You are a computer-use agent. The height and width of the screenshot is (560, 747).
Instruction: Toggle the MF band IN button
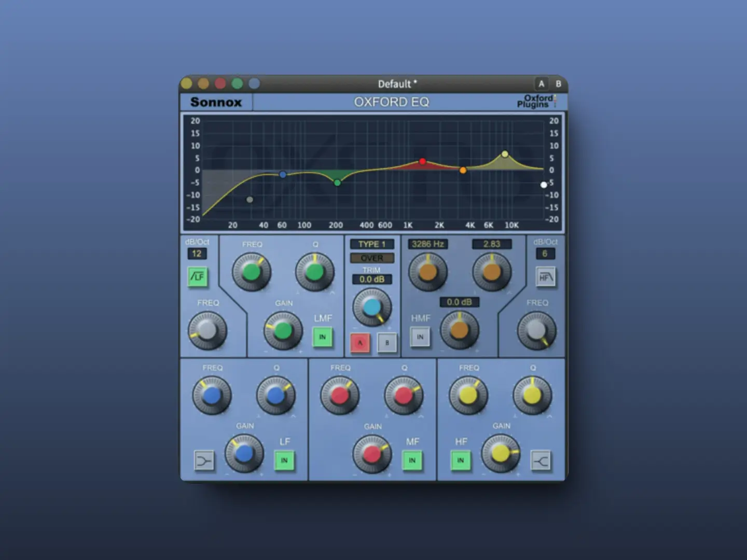[412, 460]
